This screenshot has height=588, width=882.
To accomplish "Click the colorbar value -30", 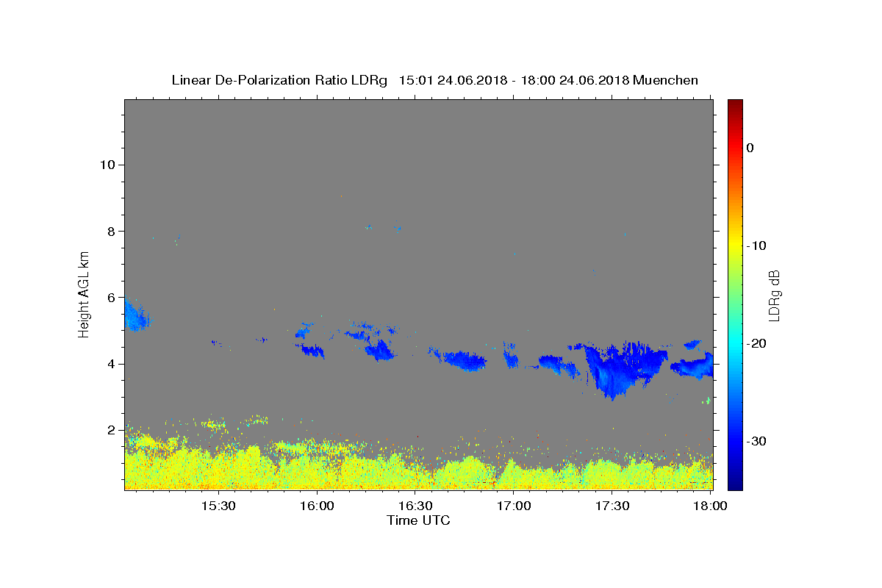I will 757,441.
